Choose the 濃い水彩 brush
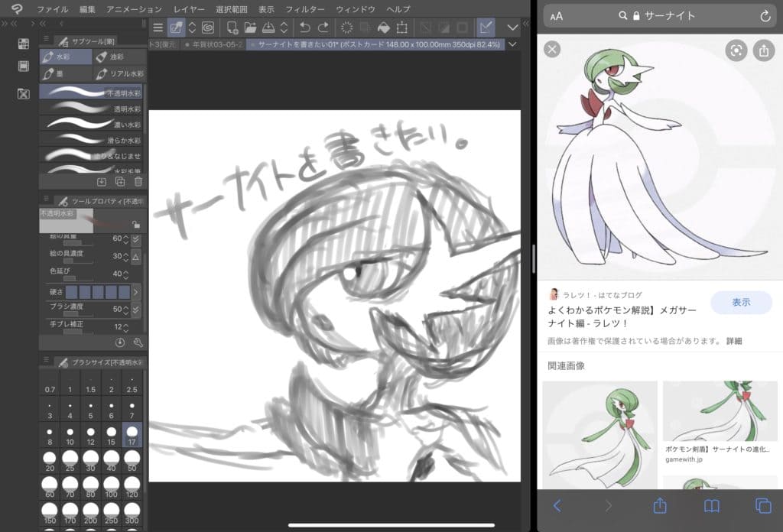 pos(93,124)
